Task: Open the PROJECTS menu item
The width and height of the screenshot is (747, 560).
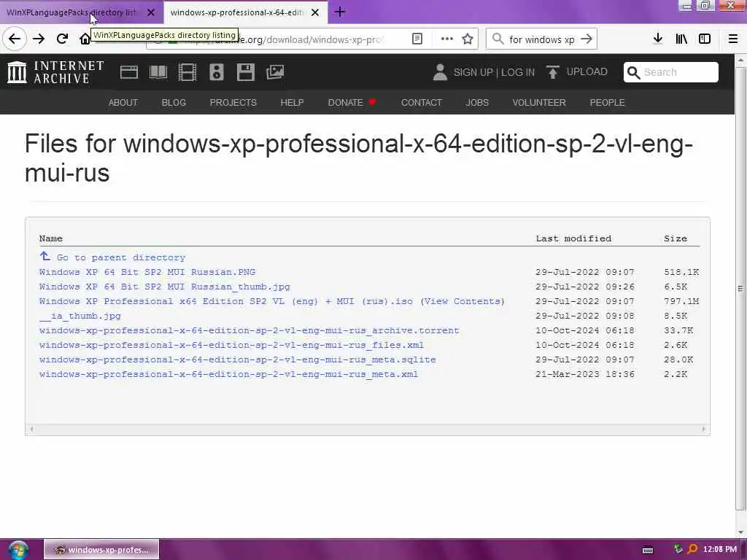Action: coord(233,102)
